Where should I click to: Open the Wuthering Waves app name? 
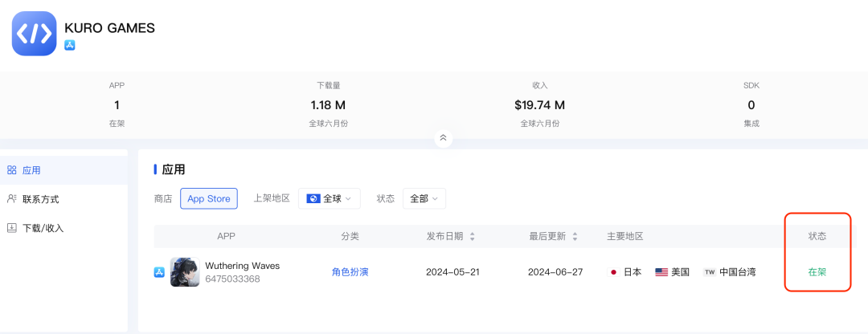(x=243, y=266)
